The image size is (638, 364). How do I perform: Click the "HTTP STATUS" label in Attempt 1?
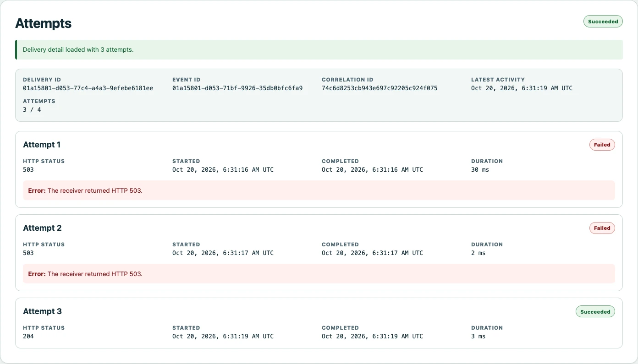tap(44, 161)
